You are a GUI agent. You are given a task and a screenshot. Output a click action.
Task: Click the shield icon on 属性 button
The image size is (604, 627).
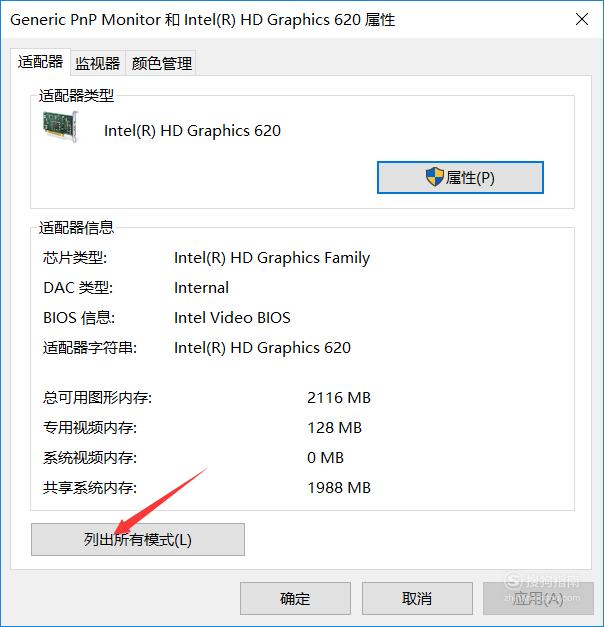pos(435,177)
